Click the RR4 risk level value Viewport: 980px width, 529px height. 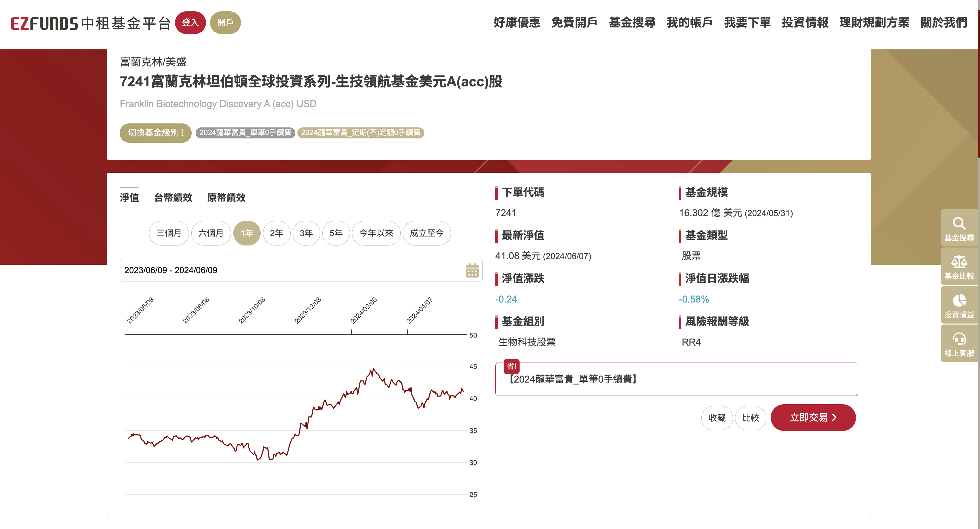click(x=691, y=343)
